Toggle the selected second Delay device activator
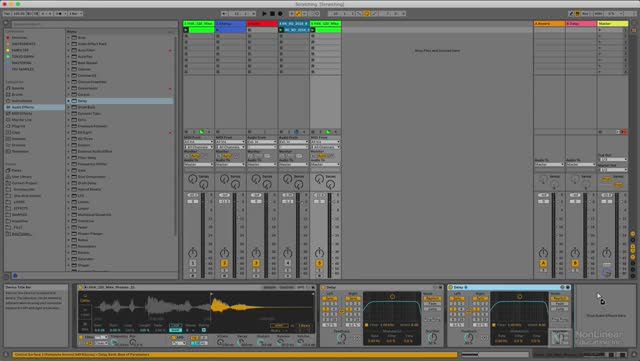This screenshot has height=361, width=640. (x=451, y=287)
